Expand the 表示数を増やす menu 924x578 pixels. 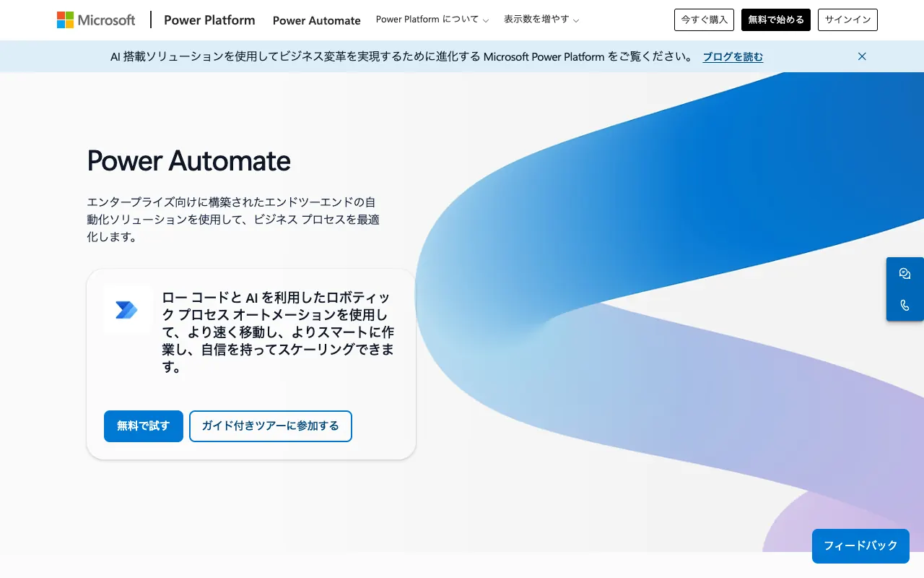pyautogui.click(x=541, y=20)
